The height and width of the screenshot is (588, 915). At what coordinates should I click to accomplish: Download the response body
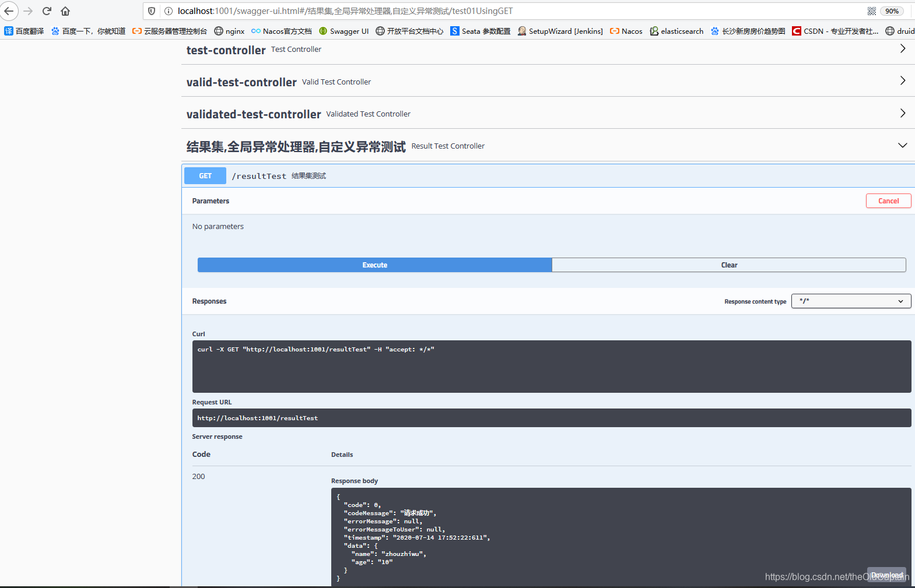pos(886,575)
